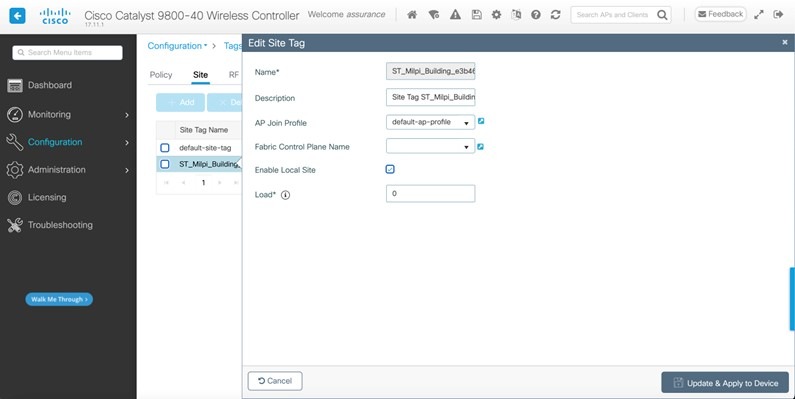Switch to the Policy tab
Image resolution: width=795 pixels, height=399 pixels.
pos(161,75)
